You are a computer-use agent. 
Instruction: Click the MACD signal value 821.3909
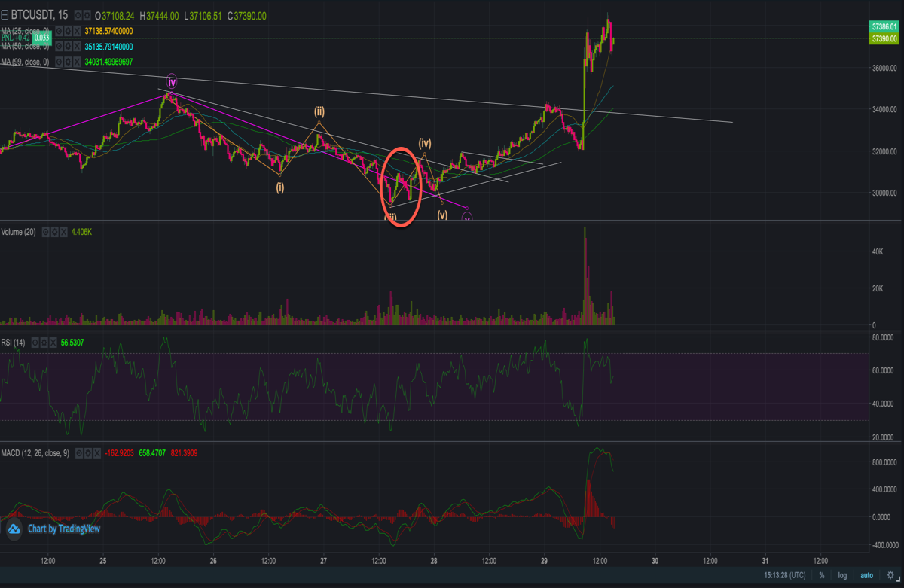click(184, 453)
